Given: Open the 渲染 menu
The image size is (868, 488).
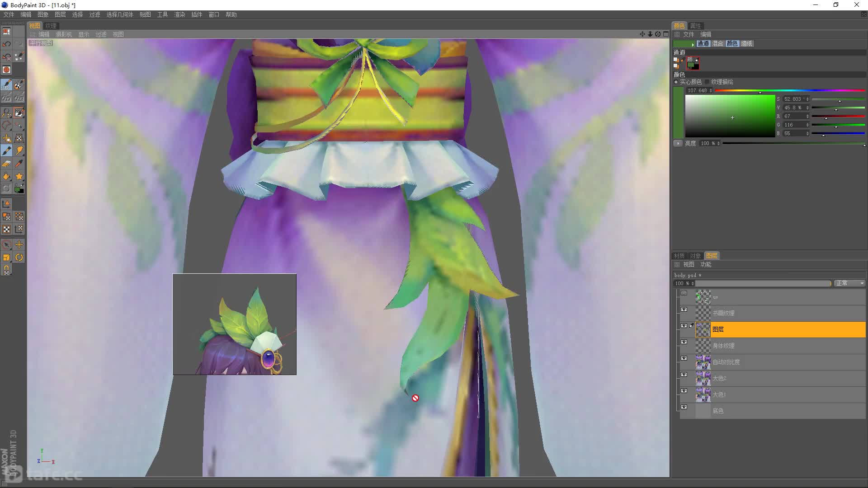Looking at the screenshot, I should (179, 14).
